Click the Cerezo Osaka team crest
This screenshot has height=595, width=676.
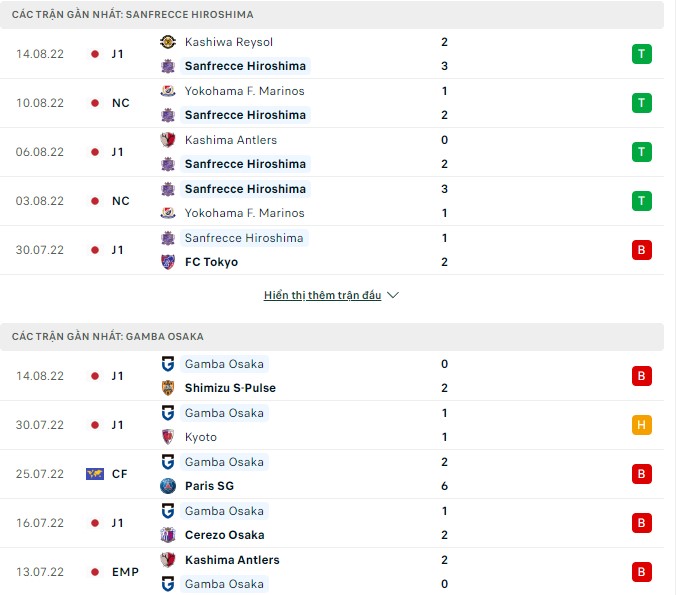click(x=168, y=535)
